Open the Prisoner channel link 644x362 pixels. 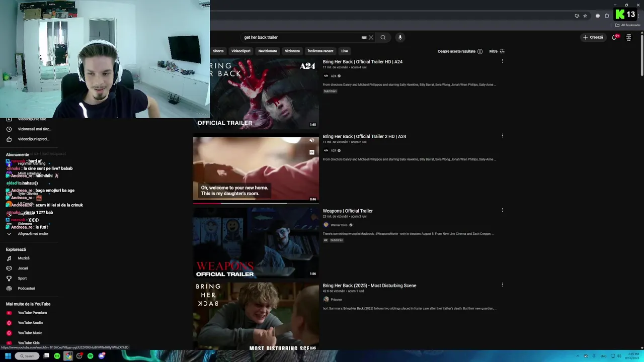(x=337, y=300)
